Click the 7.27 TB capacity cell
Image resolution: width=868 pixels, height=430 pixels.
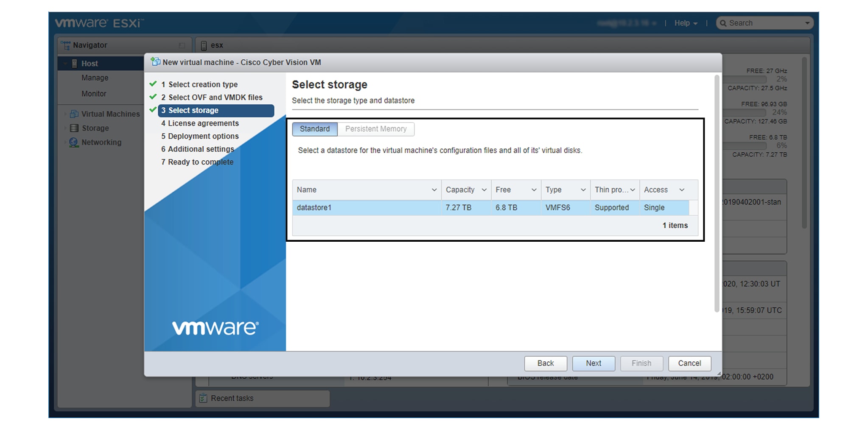[x=466, y=207]
